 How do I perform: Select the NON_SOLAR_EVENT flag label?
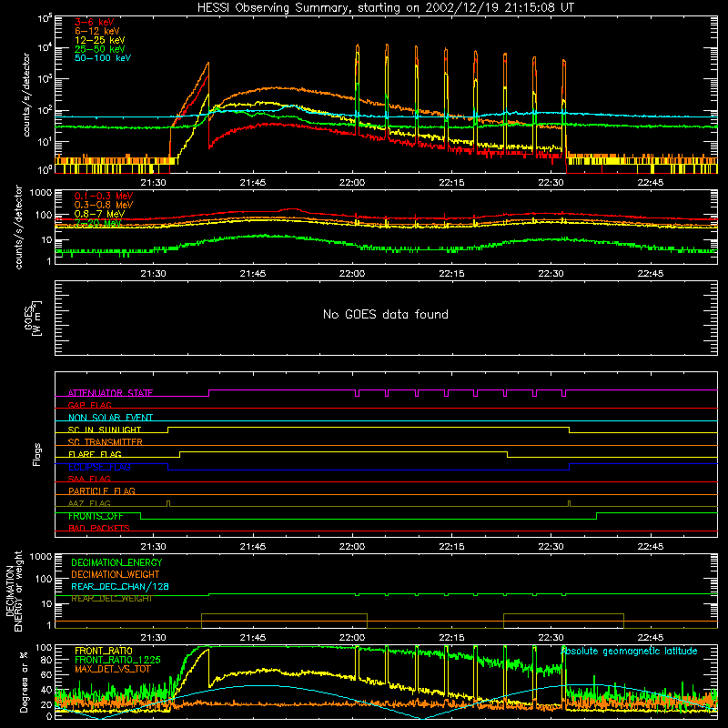(x=110, y=418)
